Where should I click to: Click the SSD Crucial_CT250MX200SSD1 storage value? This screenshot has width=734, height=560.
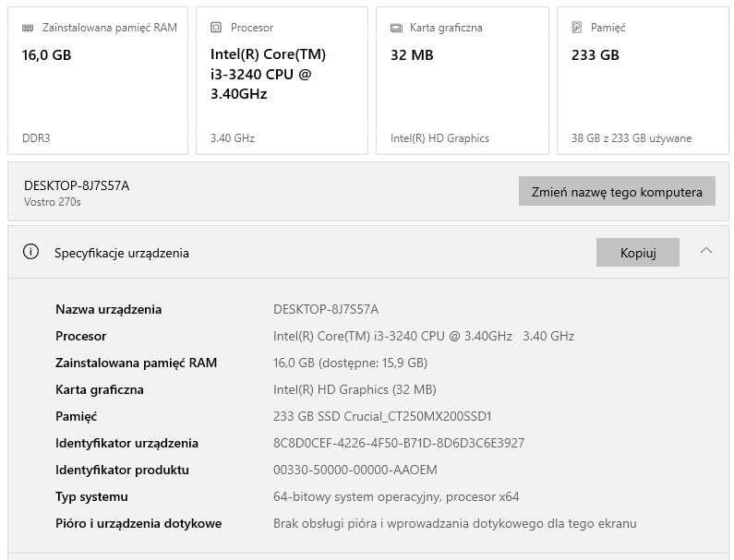(x=382, y=416)
